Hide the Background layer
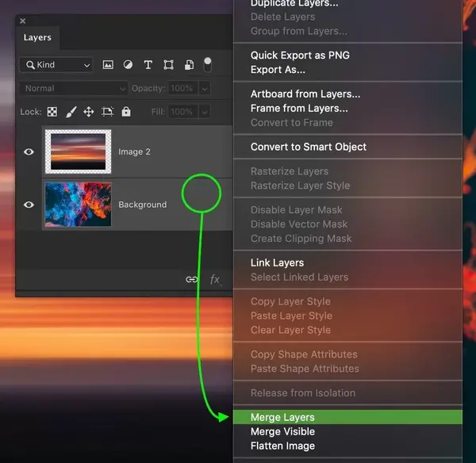Image resolution: width=476 pixels, height=463 pixels. coord(29,205)
